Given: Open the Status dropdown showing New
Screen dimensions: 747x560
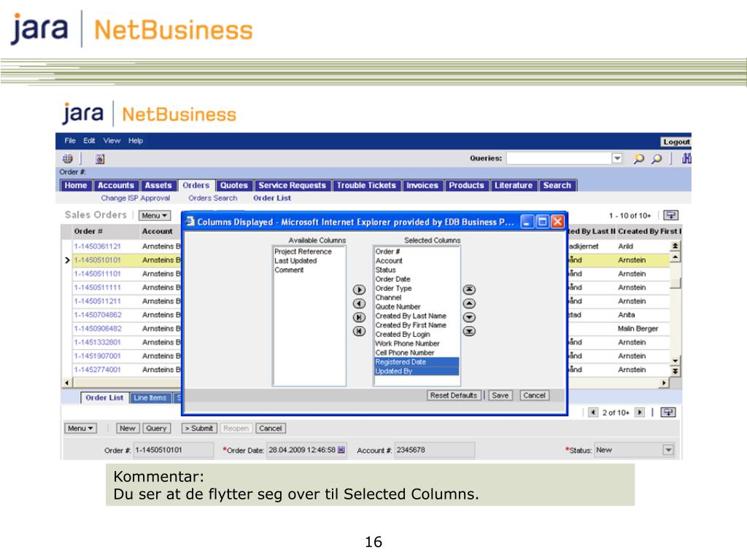Looking at the screenshot, I should point(668,449).
